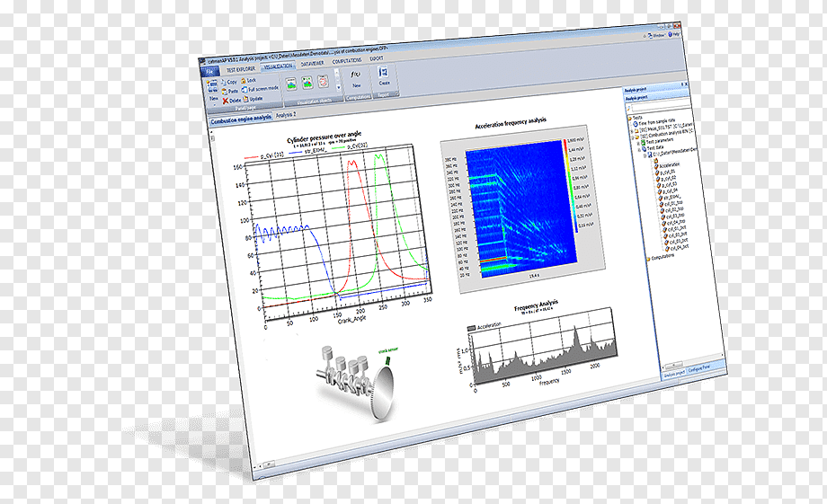Switch to the Configure Panel bottom tab
The height and width of the screenshot is (504, 827).
698,369
